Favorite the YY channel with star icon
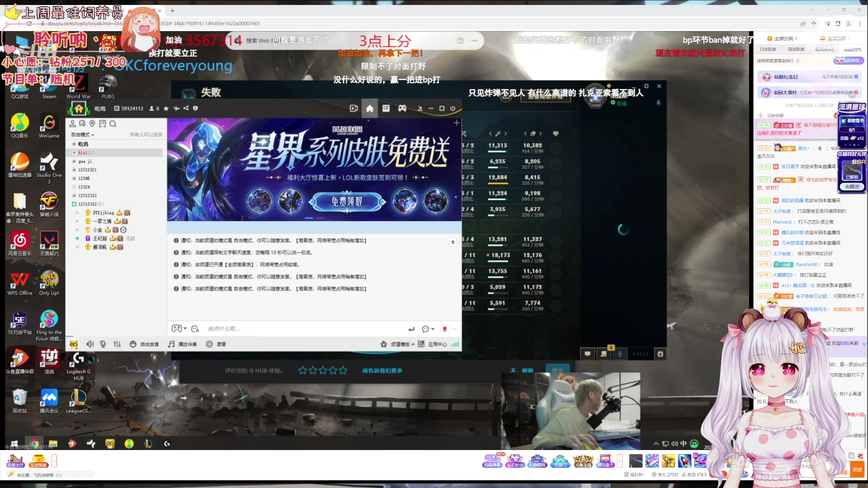Image resolution: width=868 pixels, height=488 pixels. (166, 108)
